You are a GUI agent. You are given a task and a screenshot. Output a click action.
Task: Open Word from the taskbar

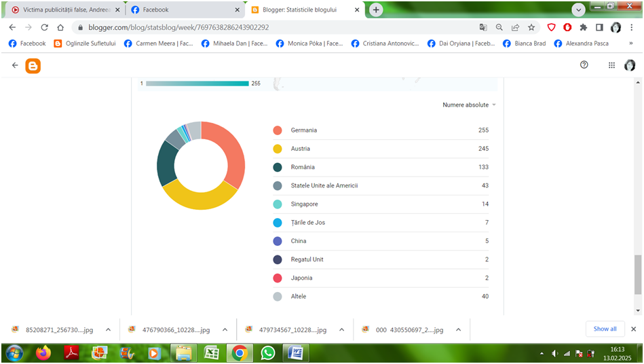295,353
